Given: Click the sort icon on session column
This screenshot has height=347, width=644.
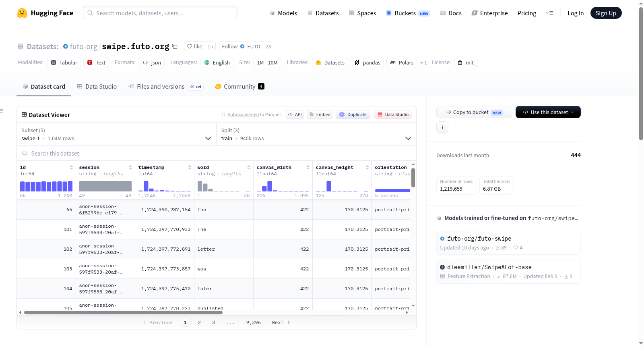Looking at the screenshot, I should tap(130, 167).
